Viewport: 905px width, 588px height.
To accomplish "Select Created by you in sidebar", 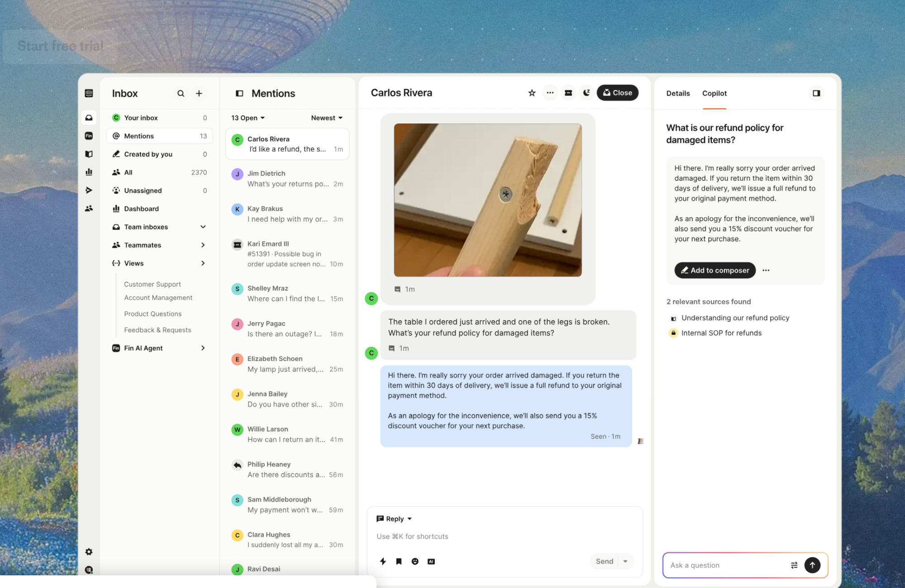I will click(x=160, y=154).
